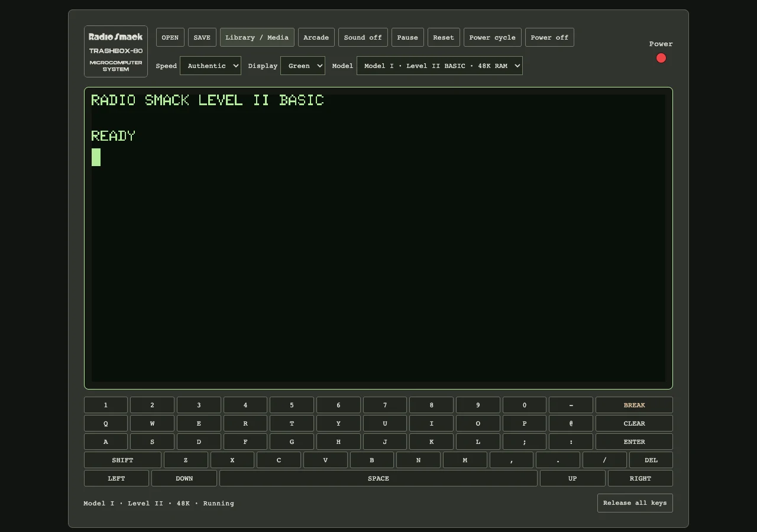This screenshot has height=532, width=757.
Task: Tap the comma (,) key
Action: tap(512, 460)
